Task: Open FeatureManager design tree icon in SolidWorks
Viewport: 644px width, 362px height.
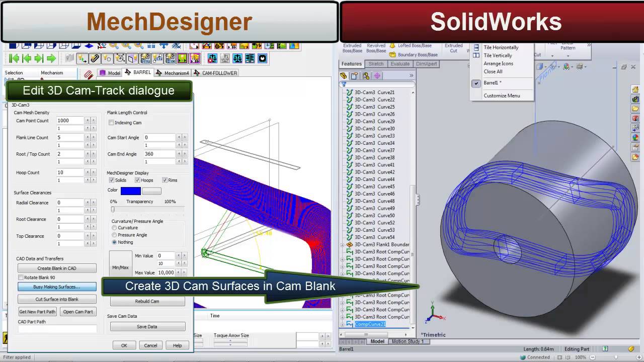Action: click(x=344, y=75)
